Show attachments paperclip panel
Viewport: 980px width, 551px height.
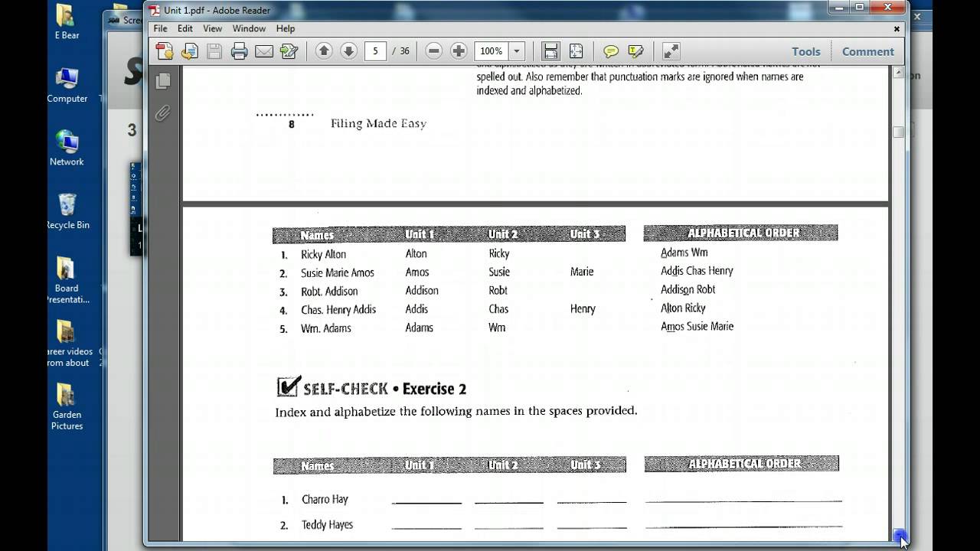pyautogui.click(x=162, y=113)
